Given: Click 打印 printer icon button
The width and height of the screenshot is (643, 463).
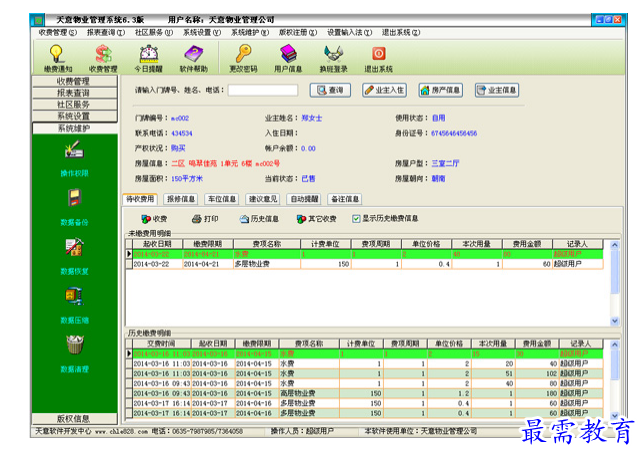Looking at the screenshot, I should 205,219.
